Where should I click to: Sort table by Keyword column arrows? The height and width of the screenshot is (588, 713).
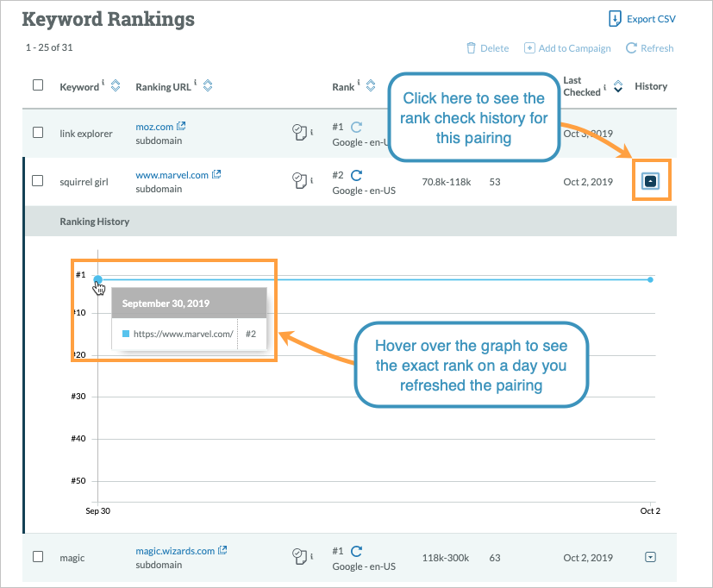coord(116,86)
